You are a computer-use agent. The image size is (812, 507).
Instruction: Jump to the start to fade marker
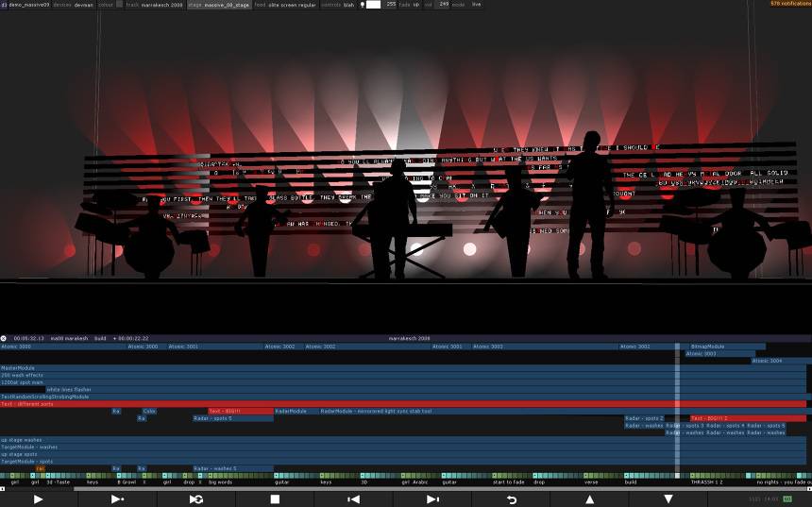[x=509, y=482]
